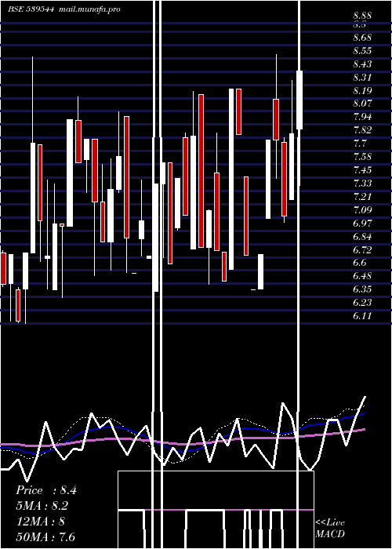Screen dimensions: 392x549
Task: Click the 7.94 price axis label
Action: (x=362, y=117)
